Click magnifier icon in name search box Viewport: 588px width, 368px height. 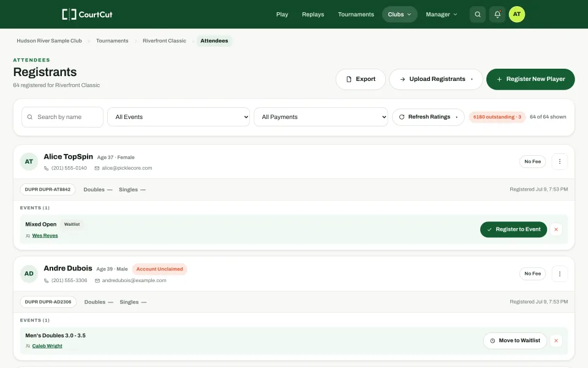pyautogui.click(x=29, y=117)
